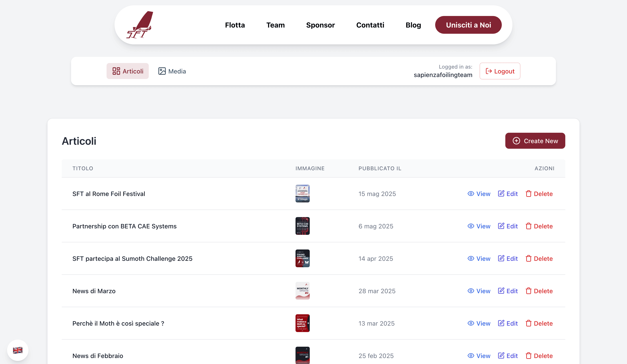The image size is (627, 364).
Task: Click the date 6 mag 2025
Action: 376,226
